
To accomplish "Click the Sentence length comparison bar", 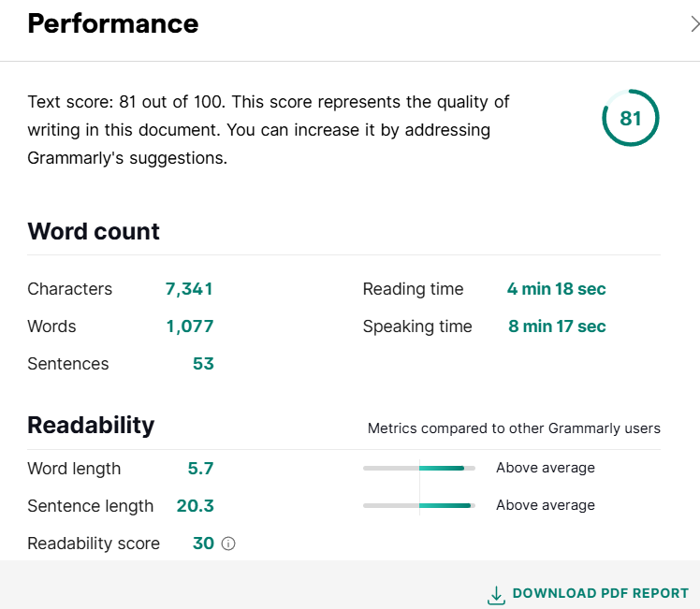I will 419,505.
